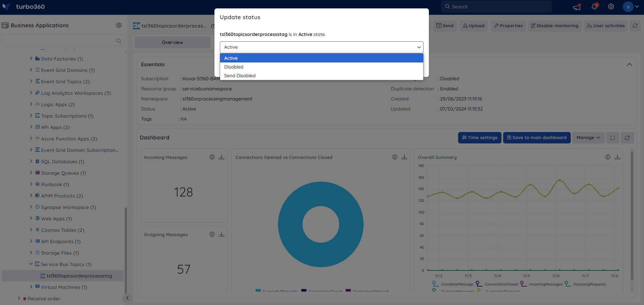Open the Overview tab

172,42
